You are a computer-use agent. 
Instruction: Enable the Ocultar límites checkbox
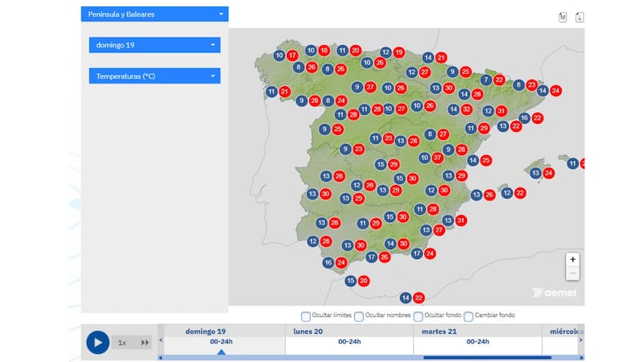click(x=306, y=316)
